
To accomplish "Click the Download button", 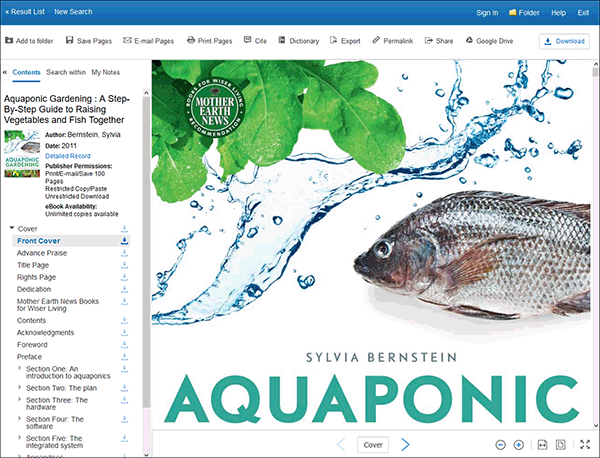I will tap(564, 41).
